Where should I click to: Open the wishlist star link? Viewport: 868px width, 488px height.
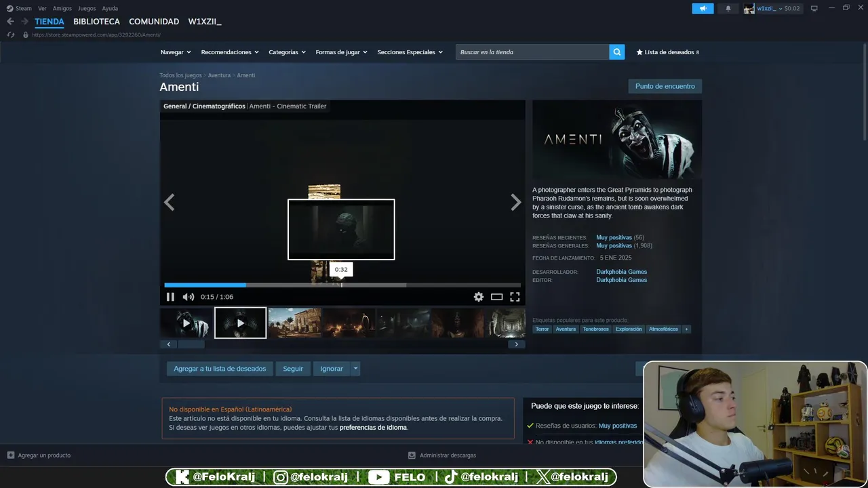pos(667,52)
